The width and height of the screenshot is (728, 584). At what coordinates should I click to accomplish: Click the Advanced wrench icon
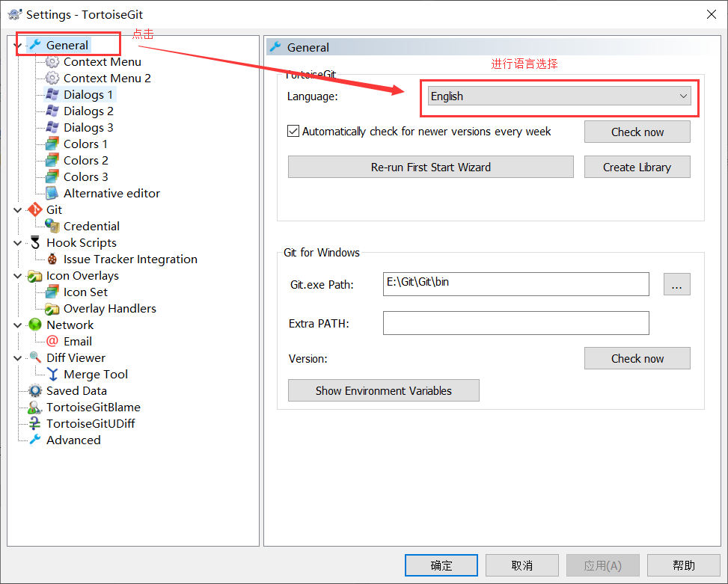pyautogui.click(x=35, y=440)
